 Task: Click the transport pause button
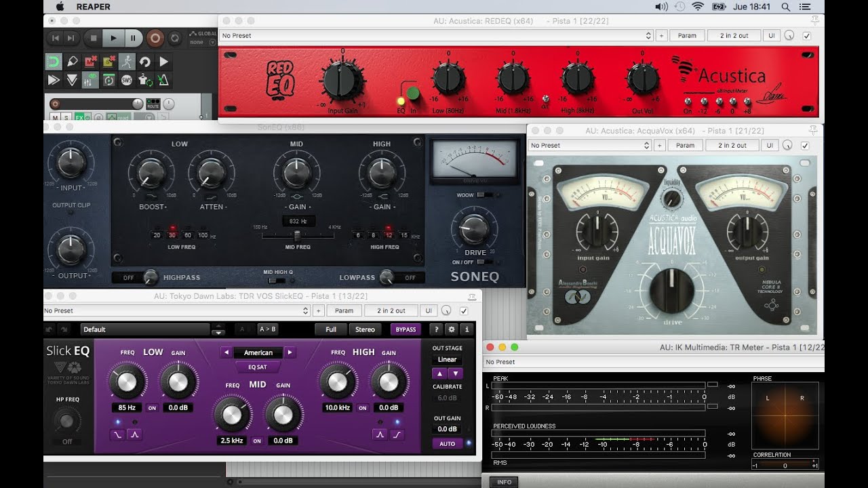134,39
